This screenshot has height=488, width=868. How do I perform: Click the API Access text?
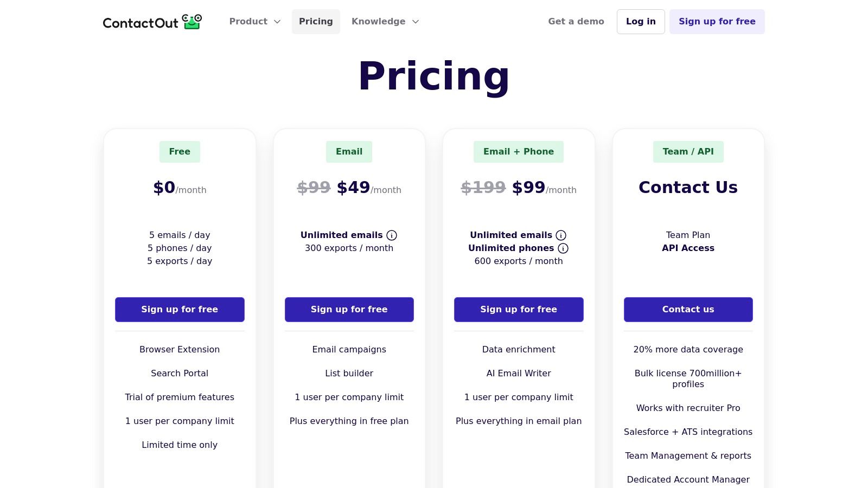tap(688, 248)
